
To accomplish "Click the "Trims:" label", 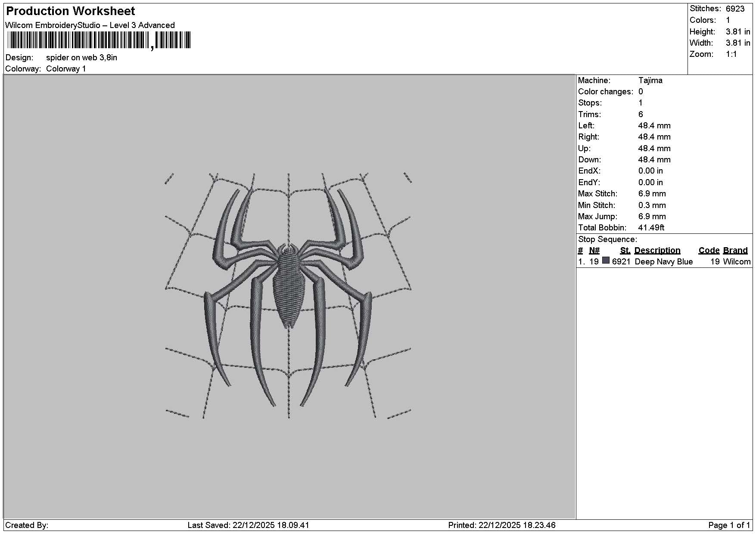I will [x=589, y=115].
